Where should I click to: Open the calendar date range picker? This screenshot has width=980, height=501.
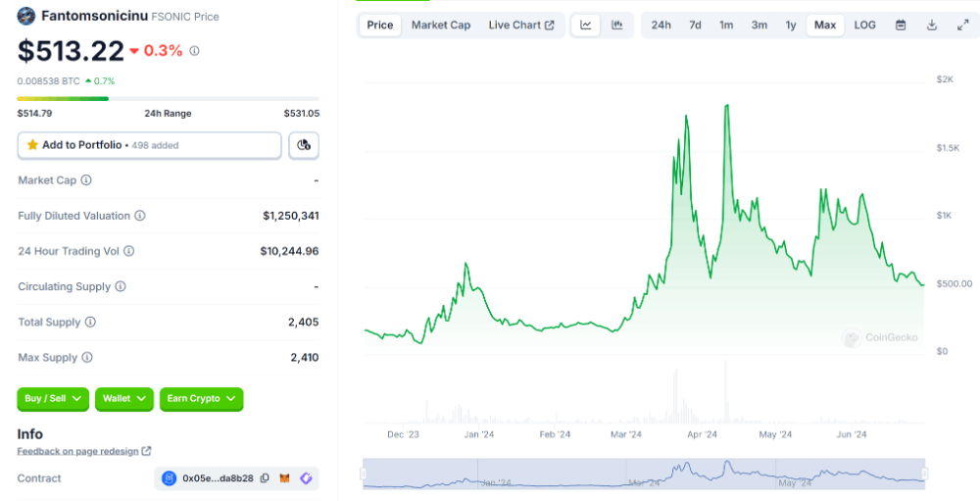(901, 25)
